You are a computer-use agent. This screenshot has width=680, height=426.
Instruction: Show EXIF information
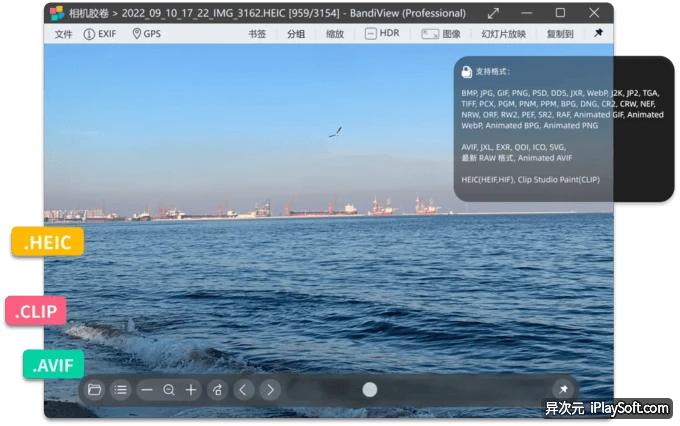click(x=100, y=34)
